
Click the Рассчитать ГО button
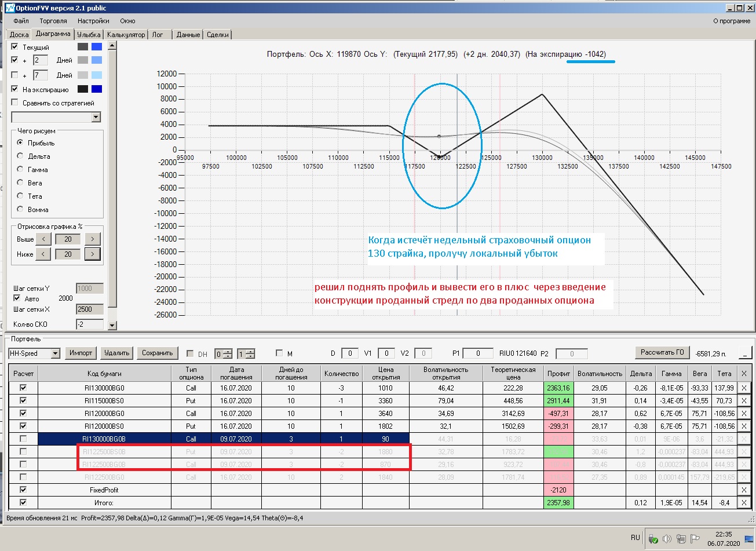click(x=663, y=352)
